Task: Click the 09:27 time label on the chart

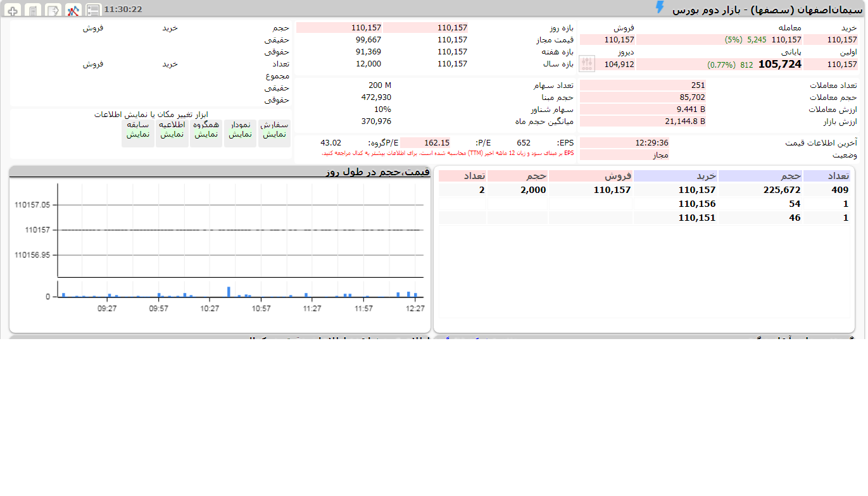Action: [x=107, y=309]
